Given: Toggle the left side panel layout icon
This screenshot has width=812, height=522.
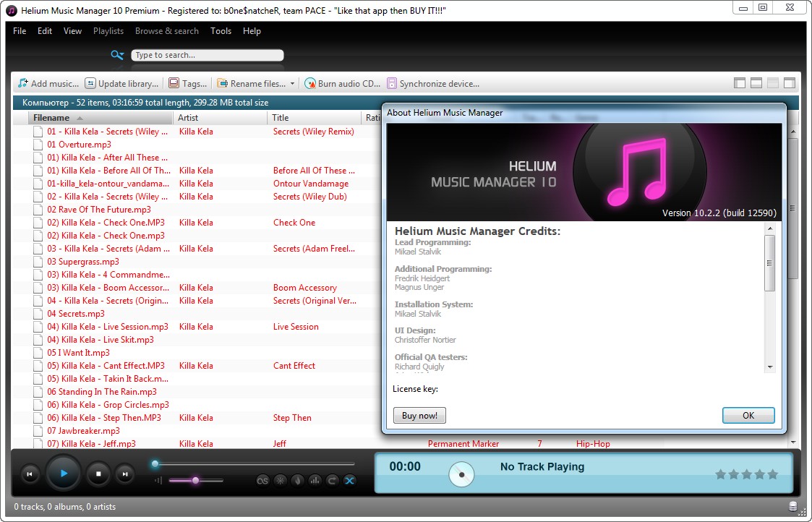Looking at the screenshot, I should pos(740,83).
